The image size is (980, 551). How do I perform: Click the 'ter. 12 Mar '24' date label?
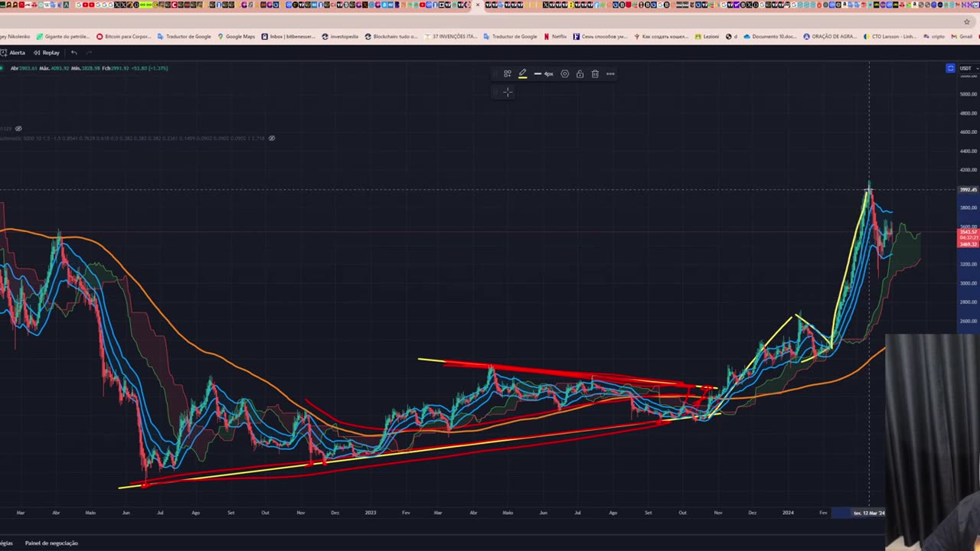tap(869, 513)
